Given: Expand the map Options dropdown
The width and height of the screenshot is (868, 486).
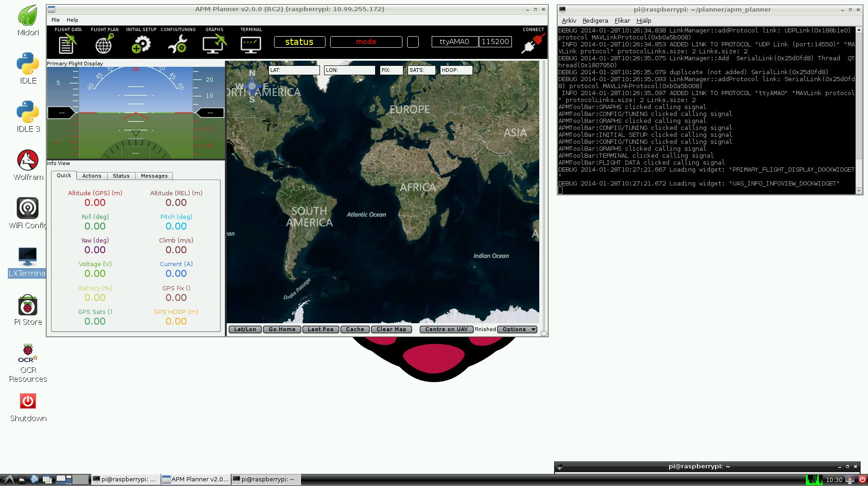Looking at the screenshot, I should 517,329.
